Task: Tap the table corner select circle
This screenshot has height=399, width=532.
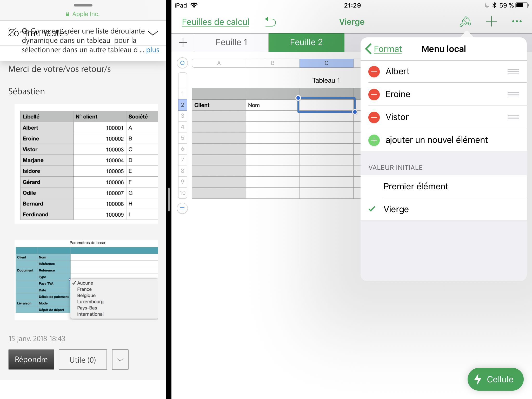Action: [182, 63]
